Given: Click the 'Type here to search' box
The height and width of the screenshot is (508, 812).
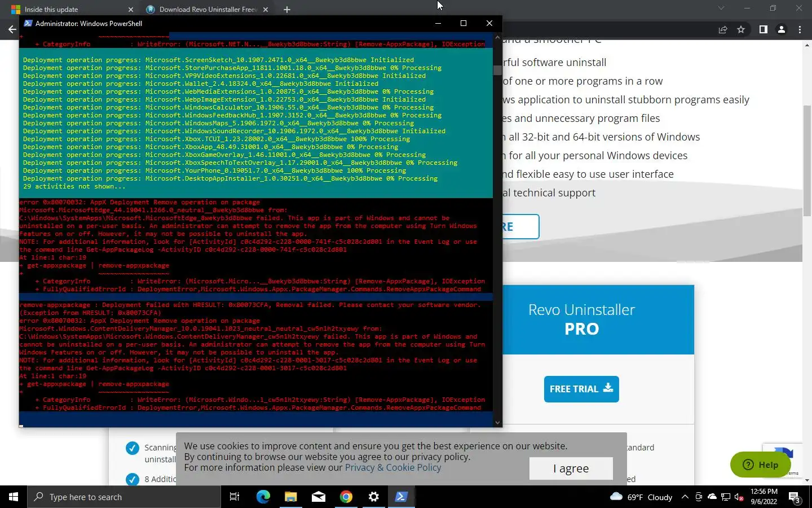Looking at the screenshot, I should [124, 497].
